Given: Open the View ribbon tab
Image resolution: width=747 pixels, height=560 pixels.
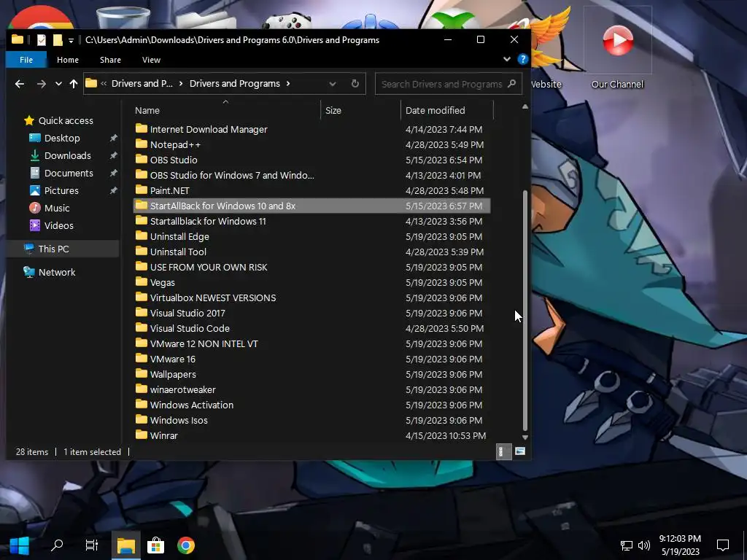Looking at the screenshot, I should coord(151,60).
